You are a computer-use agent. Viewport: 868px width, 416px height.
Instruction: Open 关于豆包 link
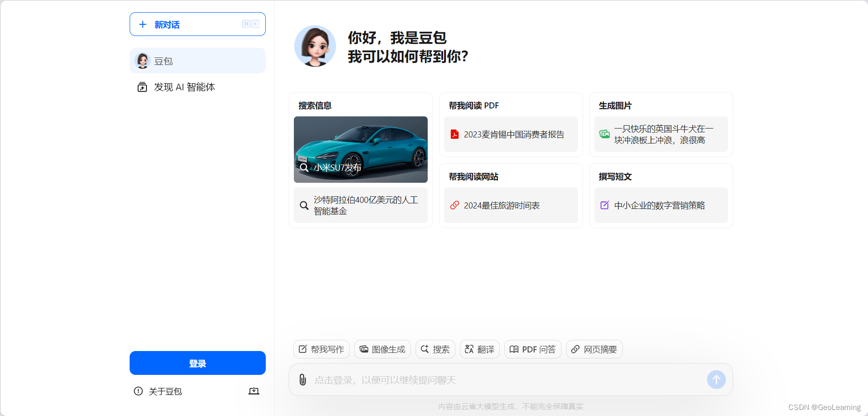coord(165,391)
